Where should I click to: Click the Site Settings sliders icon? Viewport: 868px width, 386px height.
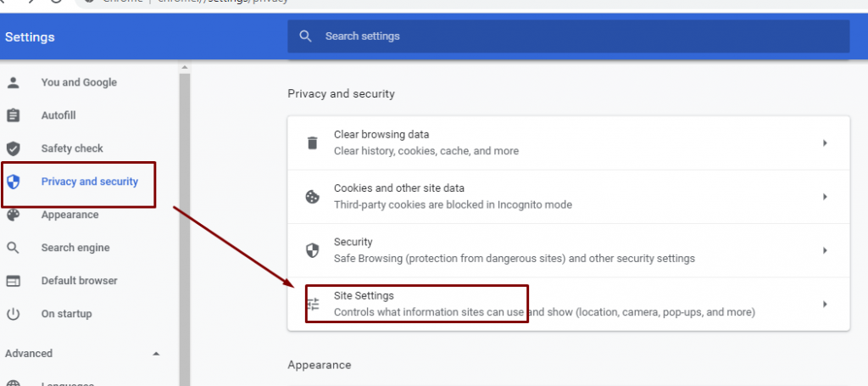point(312,304)
